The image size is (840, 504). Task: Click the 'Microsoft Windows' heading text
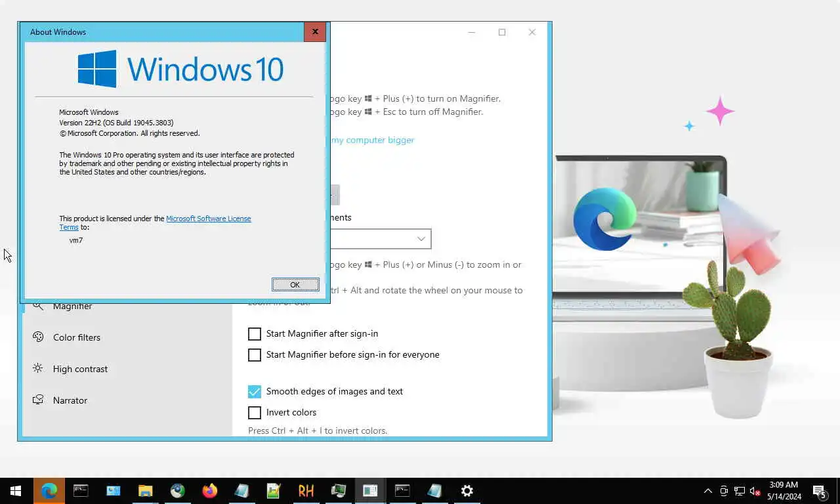(89, 112)
